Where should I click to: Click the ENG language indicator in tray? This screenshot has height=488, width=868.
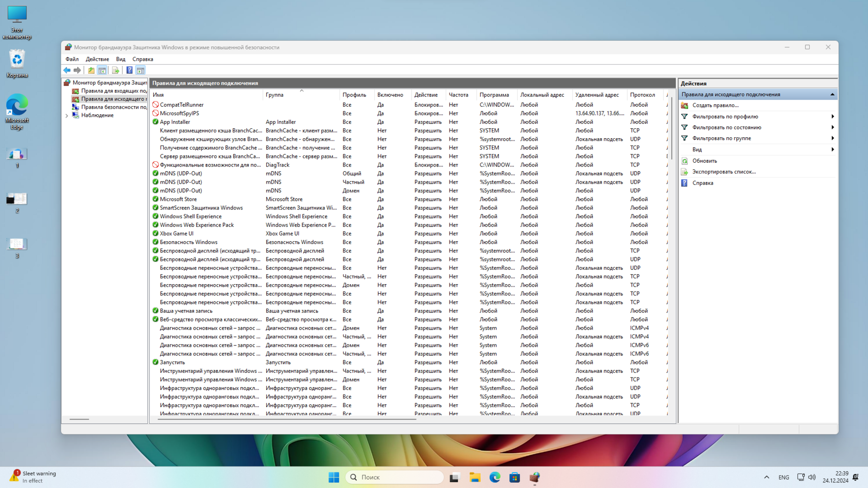pyautogui.click(x=784, y=477)
